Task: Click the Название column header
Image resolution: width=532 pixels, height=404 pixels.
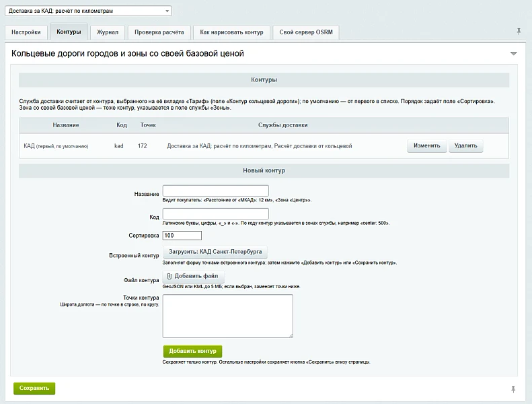Action: point(66,125)
